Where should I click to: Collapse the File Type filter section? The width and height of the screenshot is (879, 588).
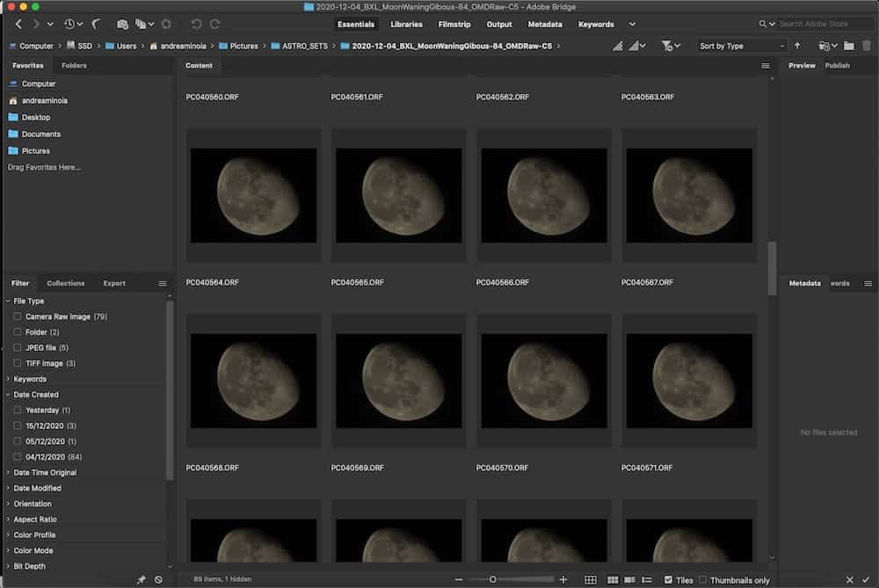click(8, 301)
